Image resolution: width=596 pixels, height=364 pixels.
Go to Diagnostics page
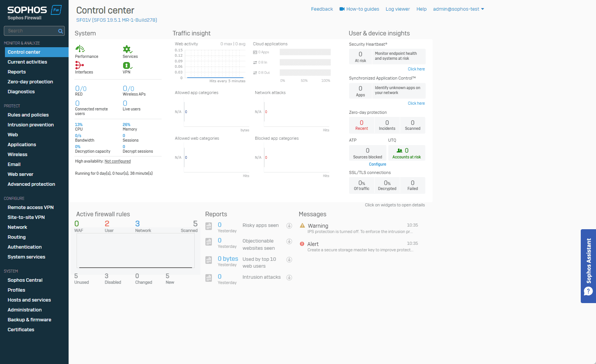21,92
